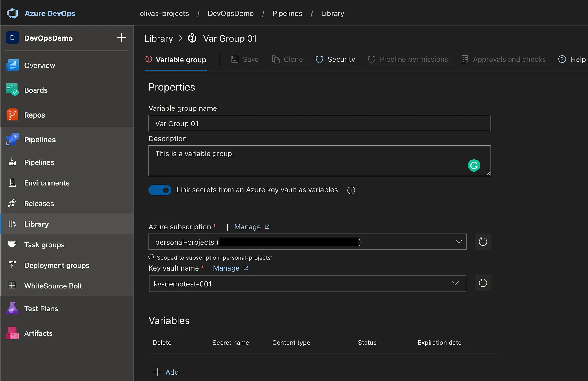588x381 pixels.
Task: Click Manage link beside Azure subscription
Action: [x=252, y=227]
